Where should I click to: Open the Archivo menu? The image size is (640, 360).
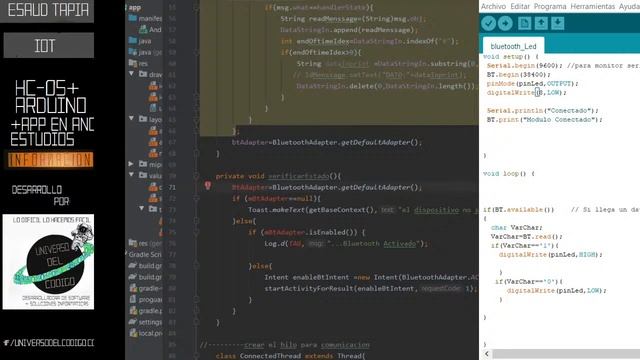pyautogui.click(x=493, y=7)
